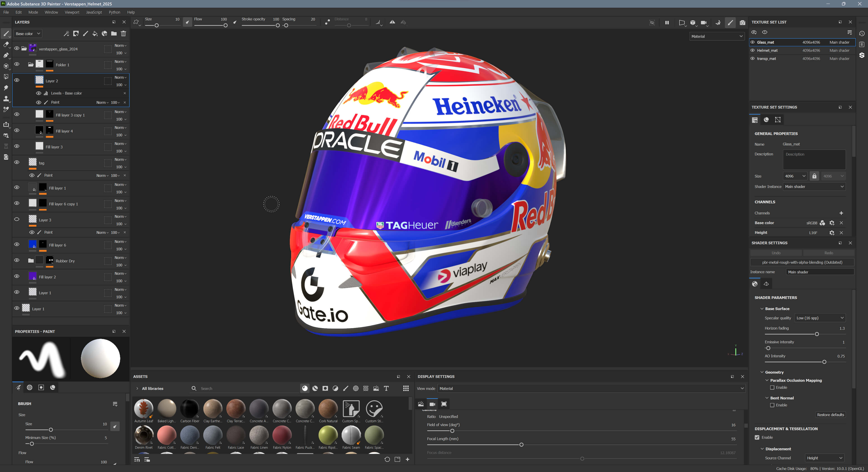Select the Material Picker tool
Image resolution: width=868 pixels, height=472 pixels.
click(6, 109)
